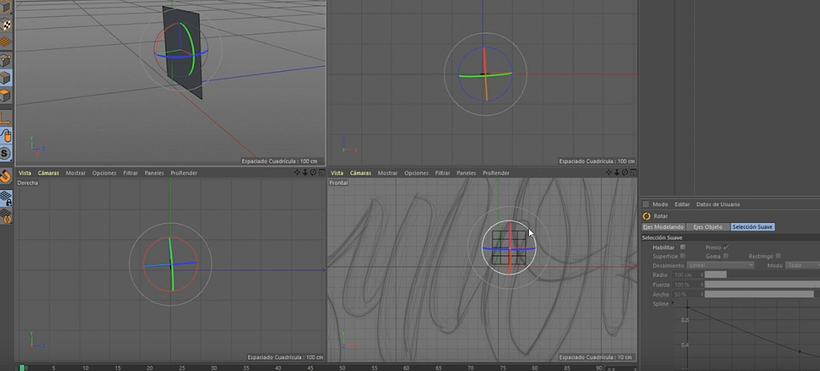The height and width of the screenshot is (371, 820).
Task: Open Vista menu in Frontal viewport
Action: pos(337,173)
